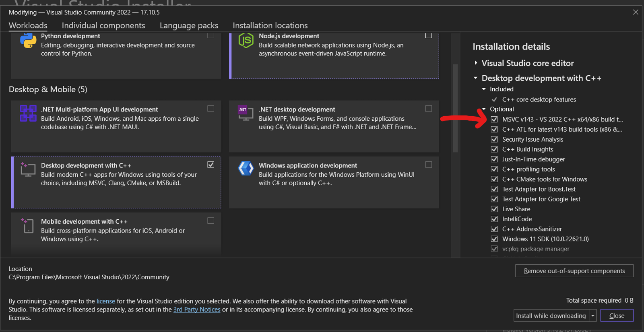Check the Python development workload checkbox

click(211, 35)
